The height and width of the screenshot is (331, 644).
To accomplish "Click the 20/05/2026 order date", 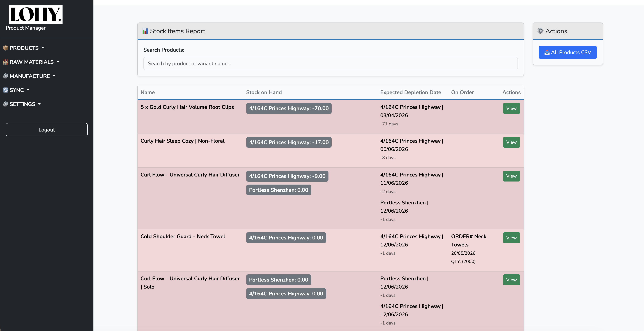I will pyautogui.click(x=463, y=253).
